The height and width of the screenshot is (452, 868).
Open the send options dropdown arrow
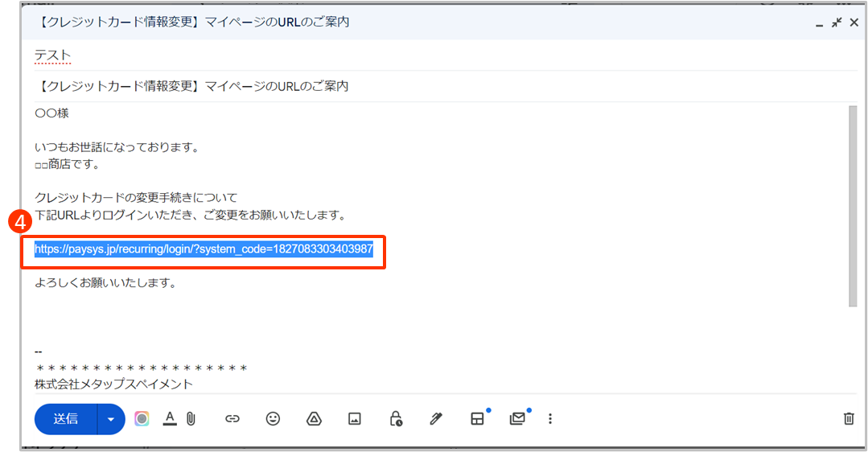tap(111, 419)
